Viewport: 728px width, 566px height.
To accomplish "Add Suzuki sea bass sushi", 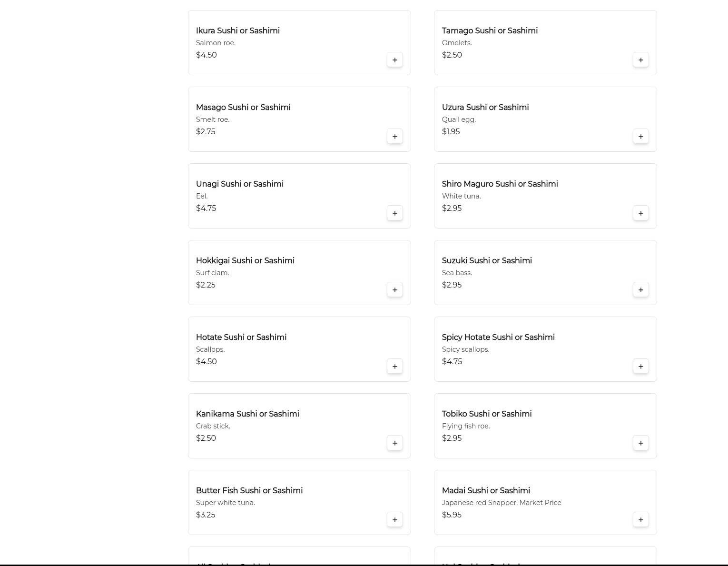I will [x=640, y=290].
